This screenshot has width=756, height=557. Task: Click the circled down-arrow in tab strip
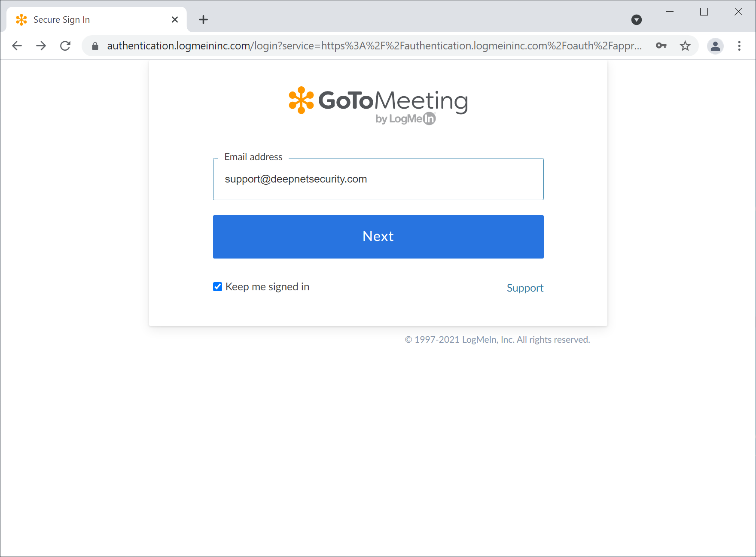(x=637, y=20)
